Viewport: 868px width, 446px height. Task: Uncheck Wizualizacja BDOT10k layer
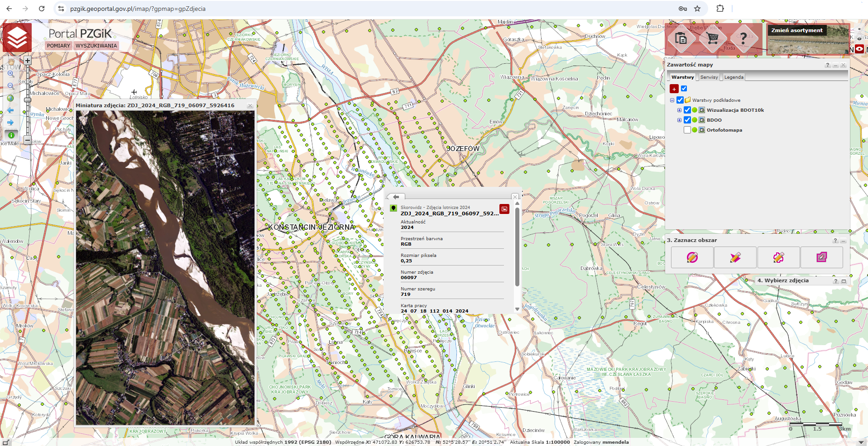pyautogui.click(x=687, y=110)
